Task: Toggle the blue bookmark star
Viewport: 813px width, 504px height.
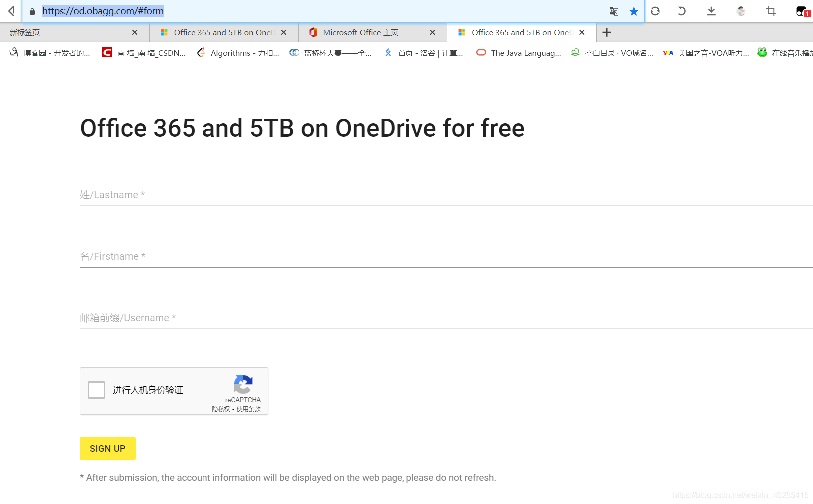Action: (x=634, y=11)
